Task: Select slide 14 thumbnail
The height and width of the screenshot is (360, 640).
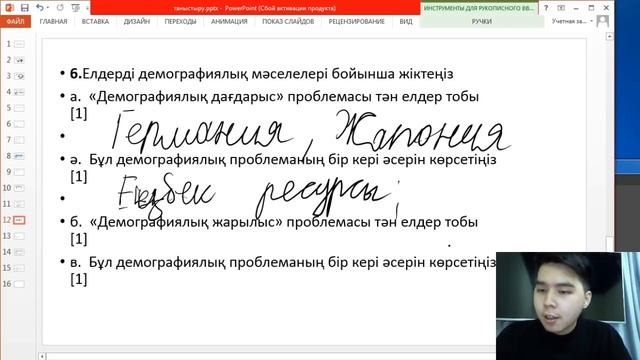Action: point(19,252)
